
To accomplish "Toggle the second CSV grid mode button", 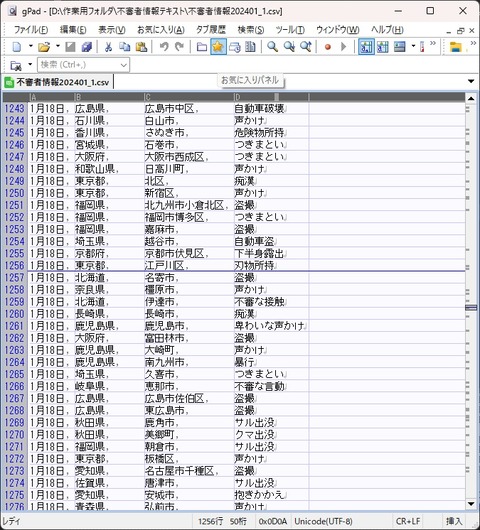I will [383, 47].
